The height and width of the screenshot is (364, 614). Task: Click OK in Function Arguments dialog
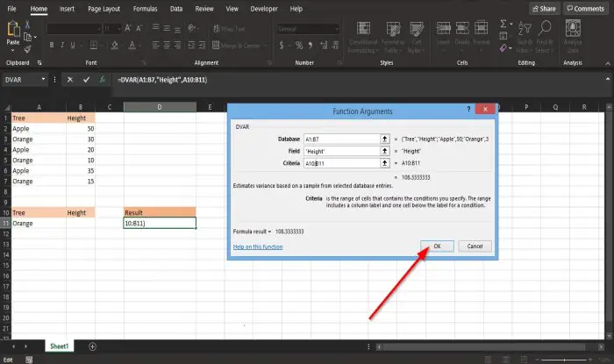(437, 246)
